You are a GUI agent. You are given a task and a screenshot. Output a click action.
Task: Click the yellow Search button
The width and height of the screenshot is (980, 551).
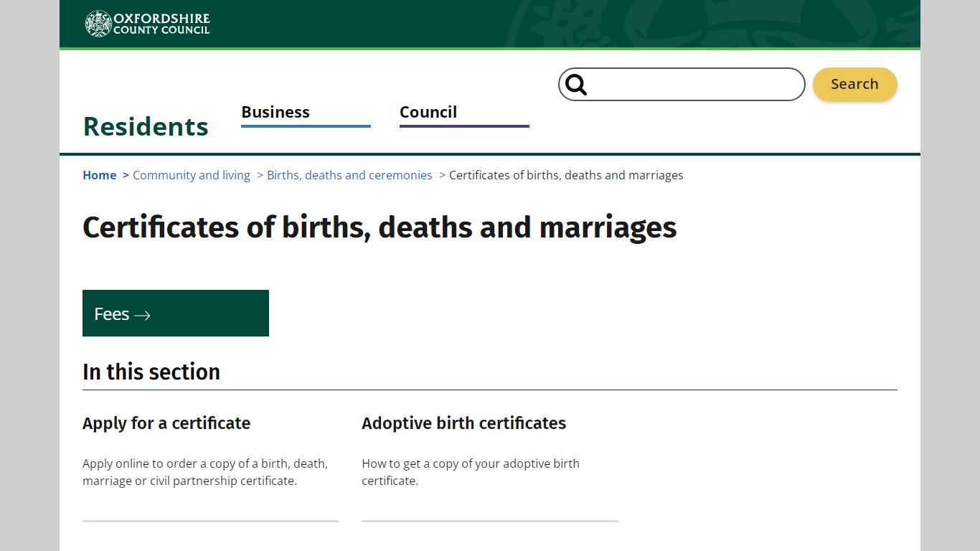coord(854,85)
